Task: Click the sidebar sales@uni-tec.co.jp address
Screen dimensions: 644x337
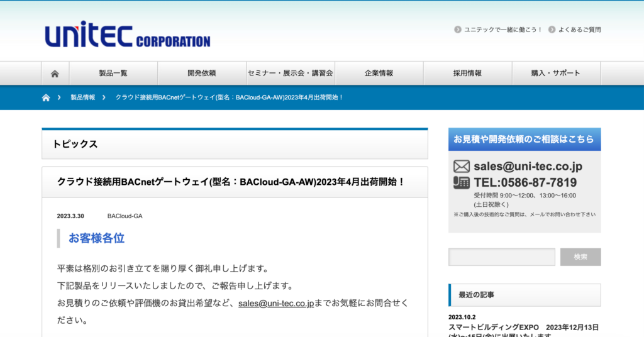Action: click(x=528, y=166)
